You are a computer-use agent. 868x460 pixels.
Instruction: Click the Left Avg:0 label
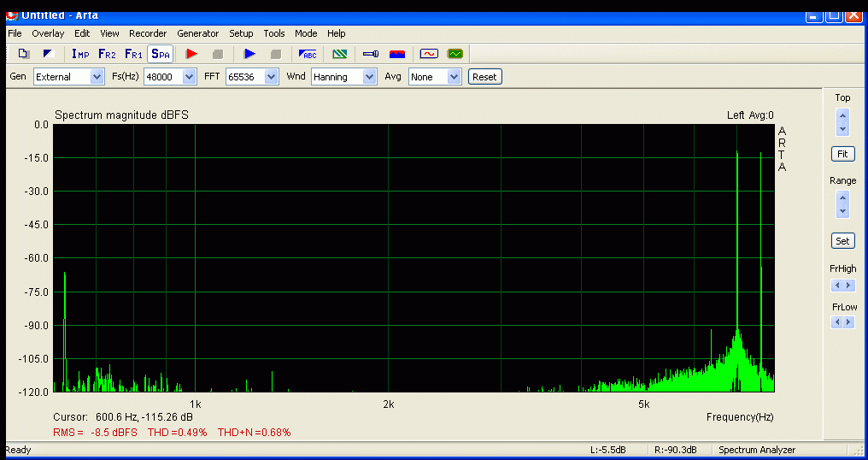[x=750, y=115]
